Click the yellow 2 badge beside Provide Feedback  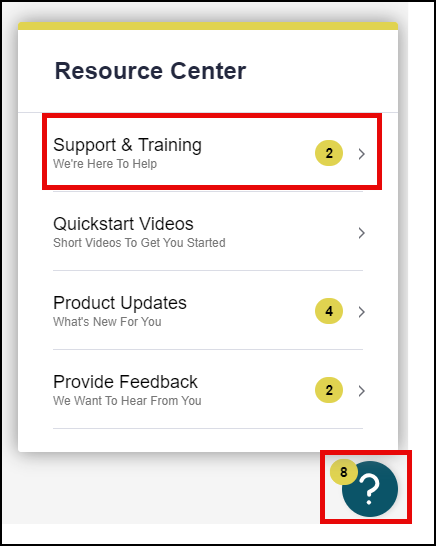(329, 390)
